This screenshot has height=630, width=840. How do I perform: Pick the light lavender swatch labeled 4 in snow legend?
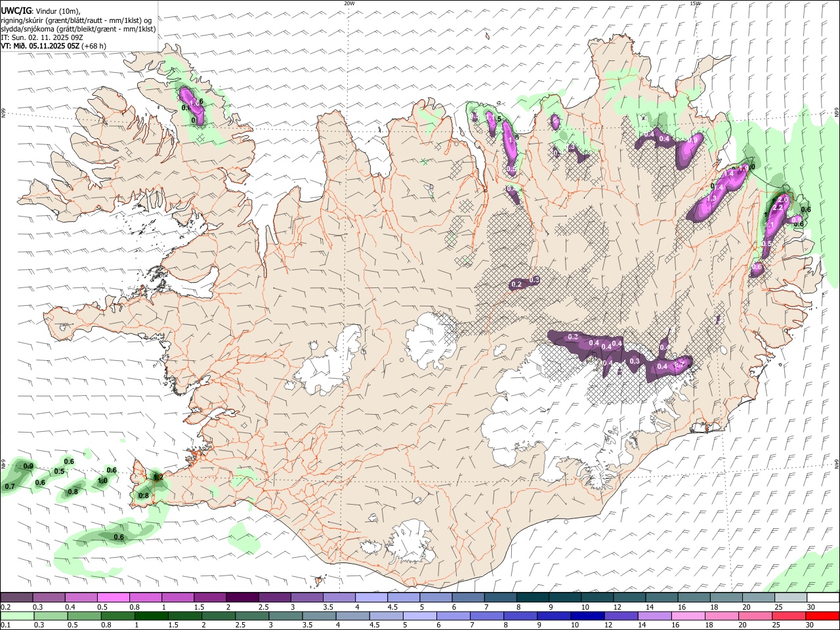click(x=371, y=597)
